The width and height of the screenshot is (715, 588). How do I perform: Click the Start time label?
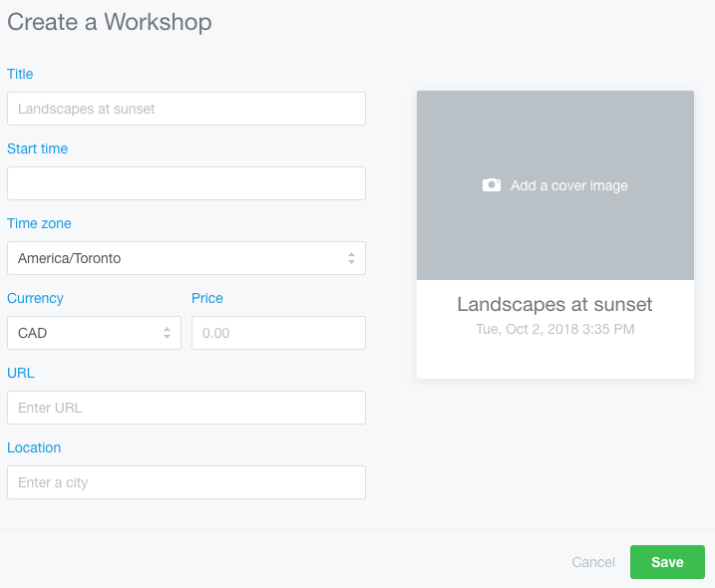click(x=37, y=148)
